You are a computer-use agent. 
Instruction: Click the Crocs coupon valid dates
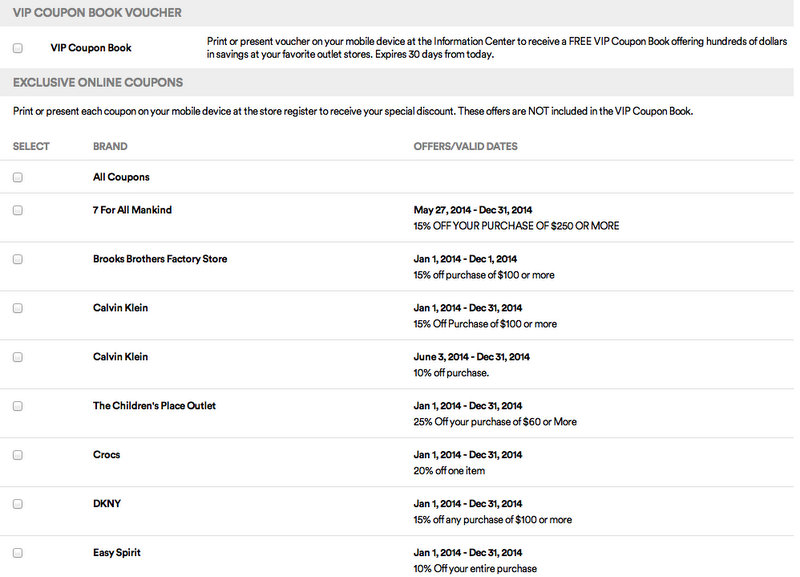point(468,455)
